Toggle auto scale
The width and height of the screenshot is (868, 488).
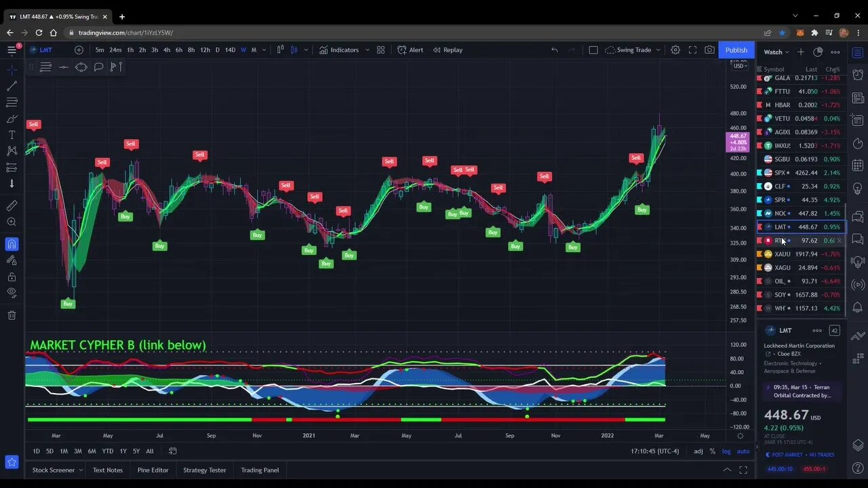point(743,451)
